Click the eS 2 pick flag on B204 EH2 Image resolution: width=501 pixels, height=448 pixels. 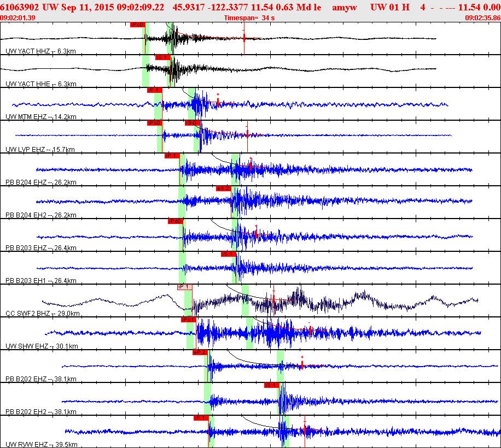tap(224, 188)
